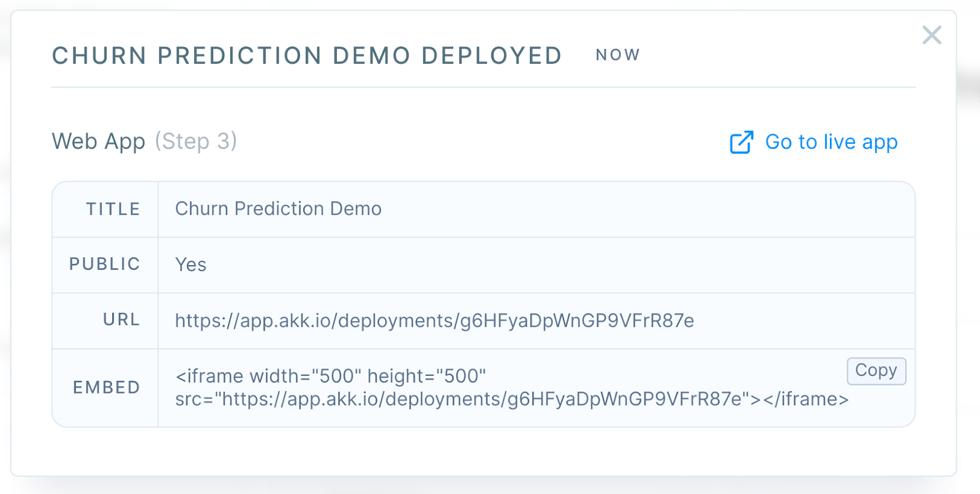Click the 'Web App' section heading

point(99,141)
